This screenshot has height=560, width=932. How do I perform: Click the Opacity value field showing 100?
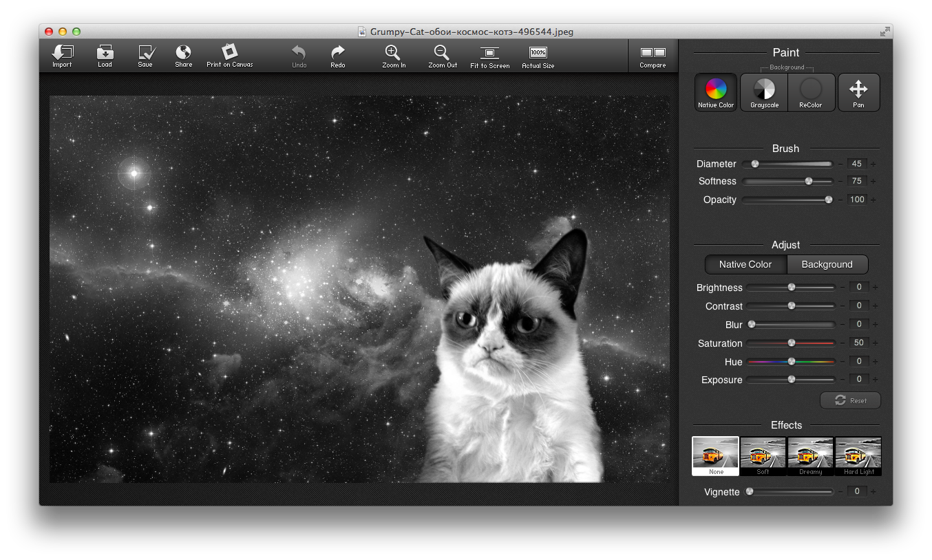(x=857, y=200)
